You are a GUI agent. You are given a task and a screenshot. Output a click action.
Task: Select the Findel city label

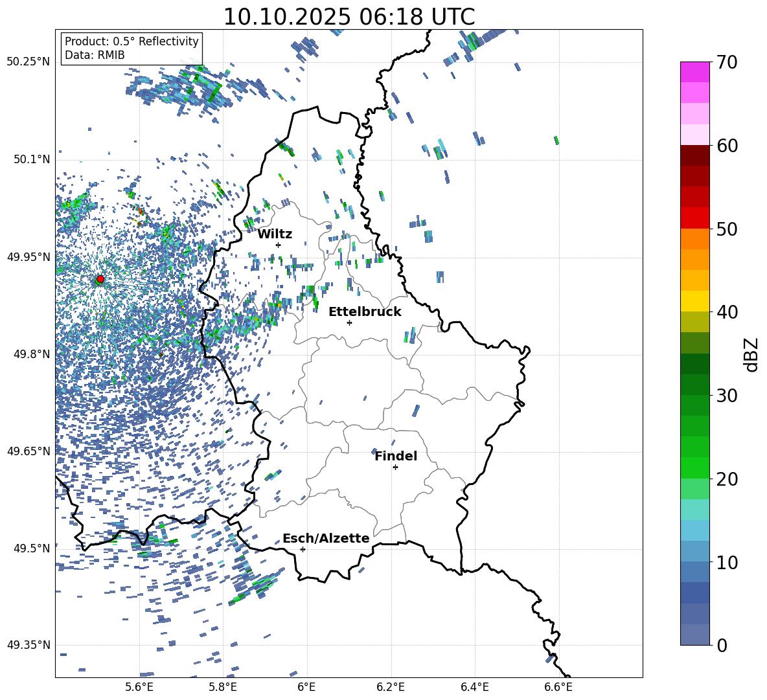click(x=396, y=457)
